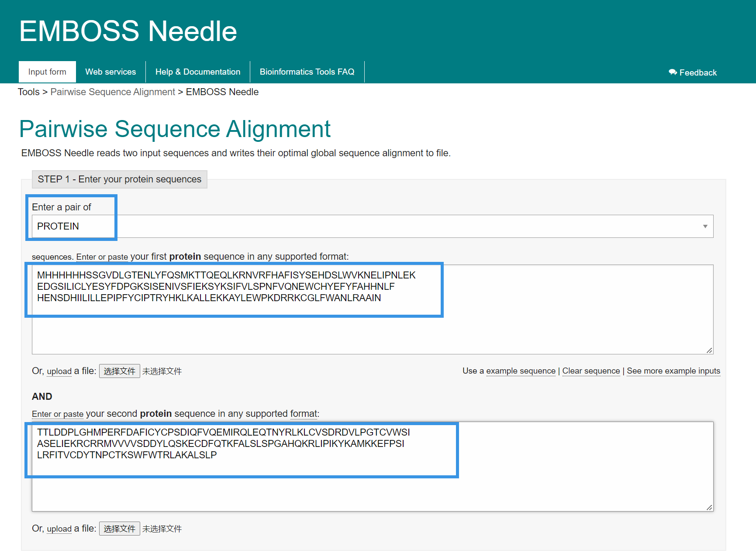Follow the Pairwise Sequence Alignment breadcrumb link

click(113, 92)
